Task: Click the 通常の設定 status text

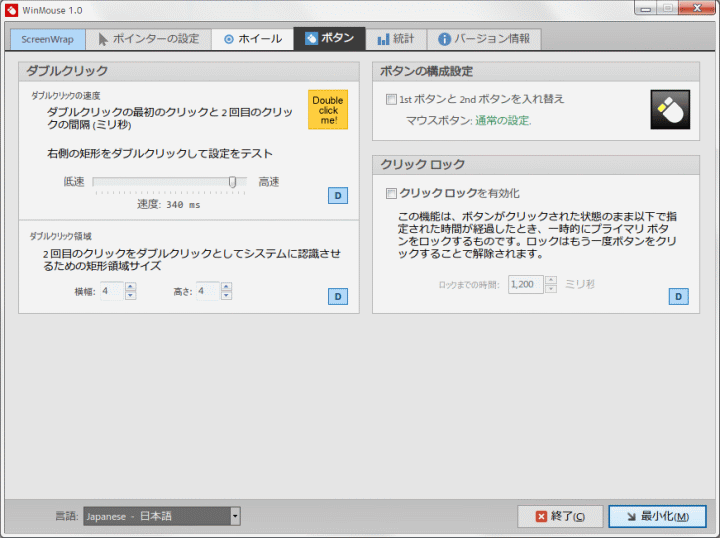Action: pyautogui.click(x=503, y=121)
